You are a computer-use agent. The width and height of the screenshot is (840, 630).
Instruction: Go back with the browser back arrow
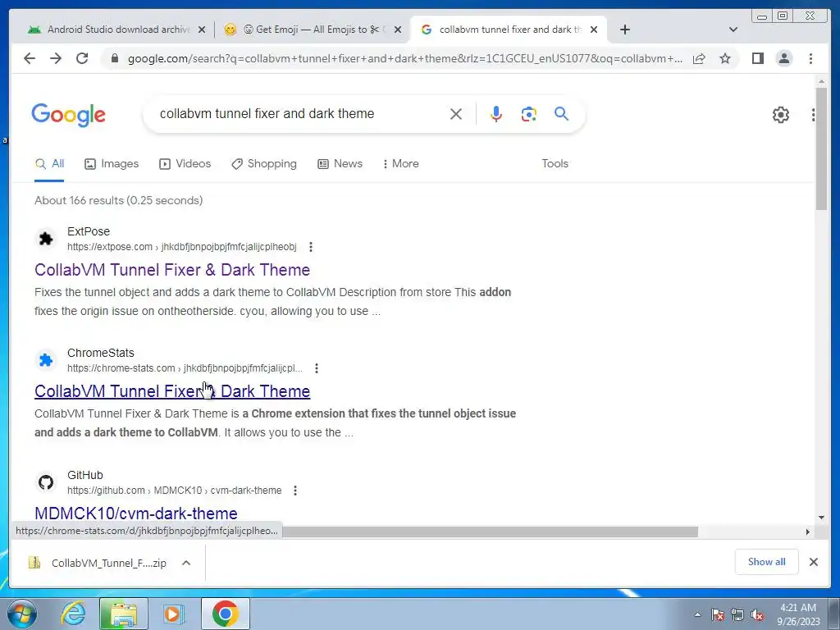pos(30,58)
